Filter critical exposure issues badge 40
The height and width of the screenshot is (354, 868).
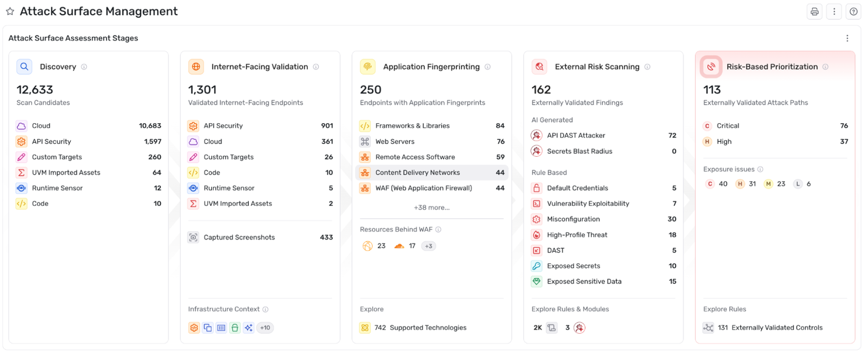(x=716, y=184)
